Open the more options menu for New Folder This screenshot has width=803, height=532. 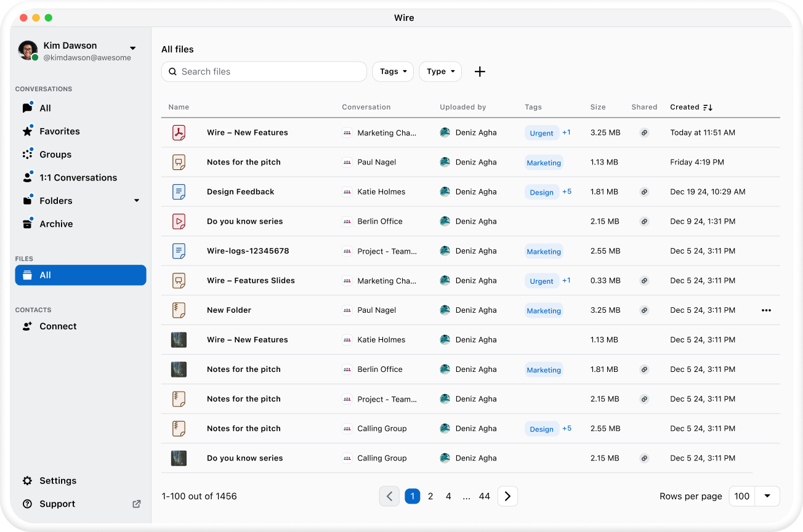[x=766, y=310]
